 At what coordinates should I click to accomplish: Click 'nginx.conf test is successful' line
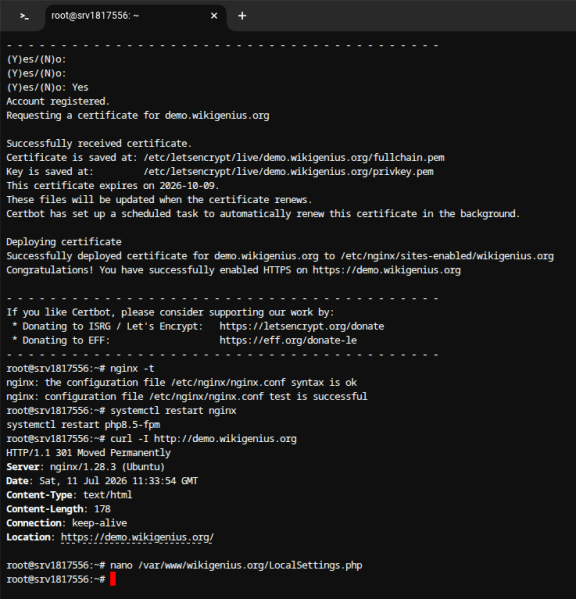pos(187,397)
